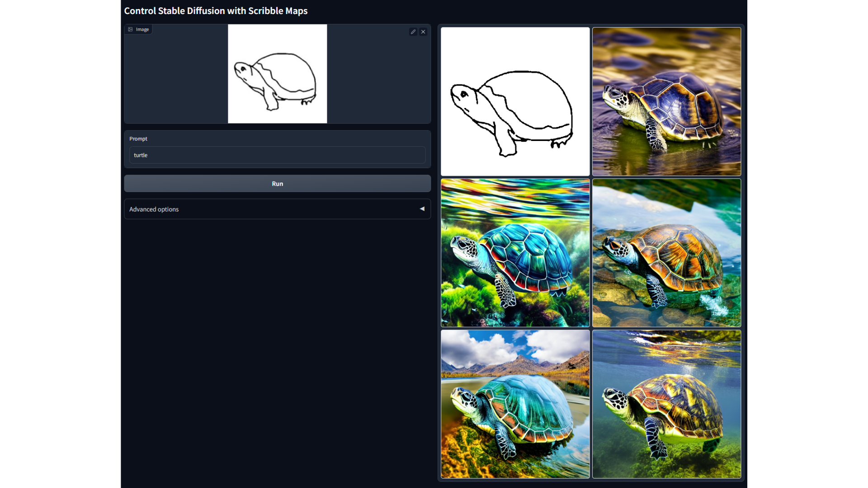This screenshot has height=488, width=868.
Task: Click the Control Stable Diffusion page title
Action: [216, 11]
